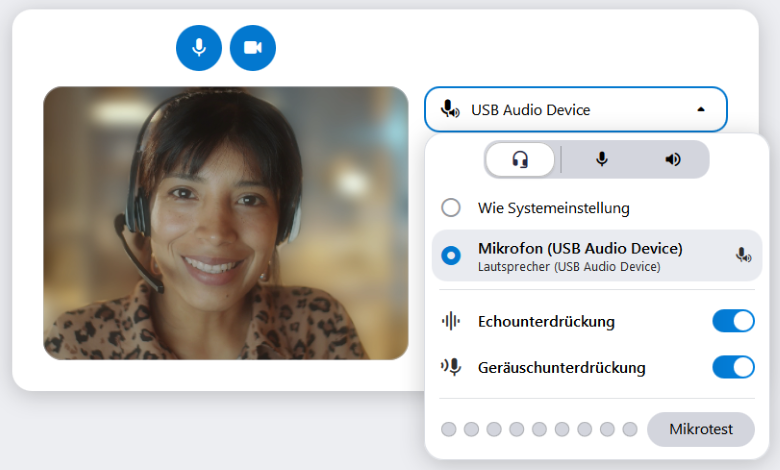
Task: Click the caret arrow in the device selector
Action: 701,110
